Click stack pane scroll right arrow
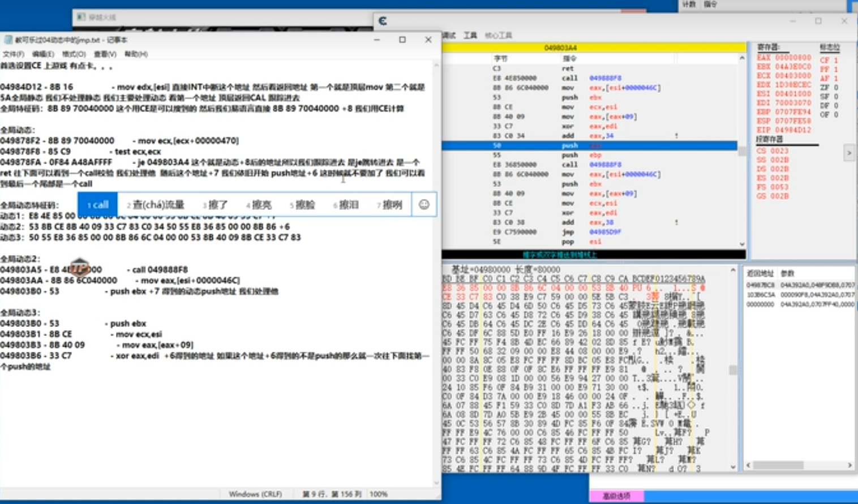This screenshot has height=504, width=858. (850, 465)
